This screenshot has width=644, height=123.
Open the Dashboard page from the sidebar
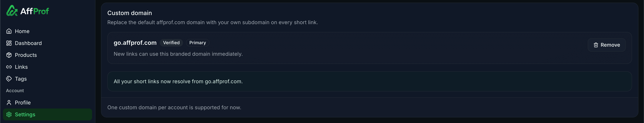click(28, 43)
